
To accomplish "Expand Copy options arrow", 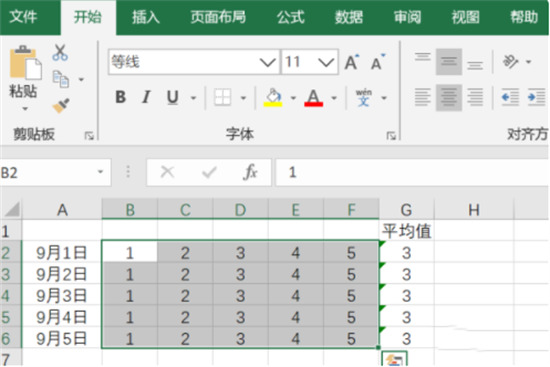I will [81, 79].
